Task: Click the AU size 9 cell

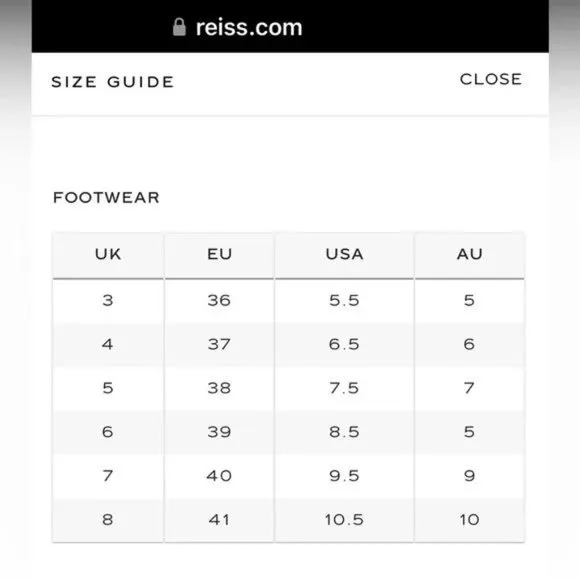Action: pyautogui.click(x=469, y=476)
